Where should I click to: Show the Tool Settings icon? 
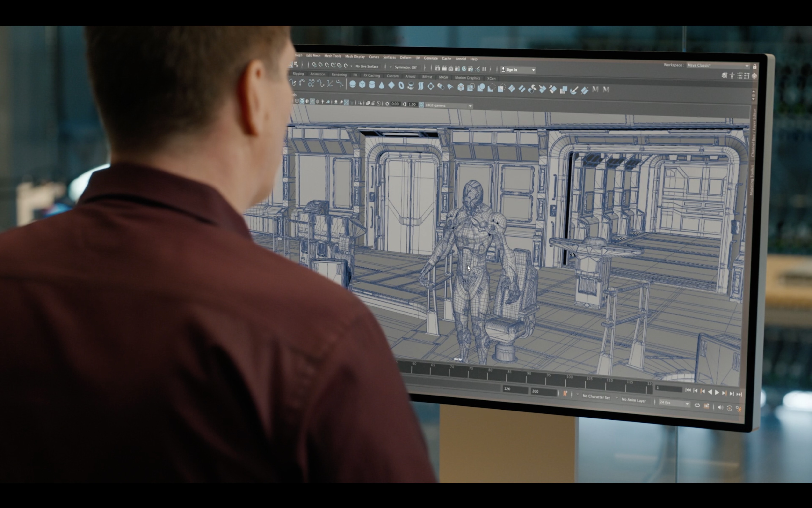point(747,76)
